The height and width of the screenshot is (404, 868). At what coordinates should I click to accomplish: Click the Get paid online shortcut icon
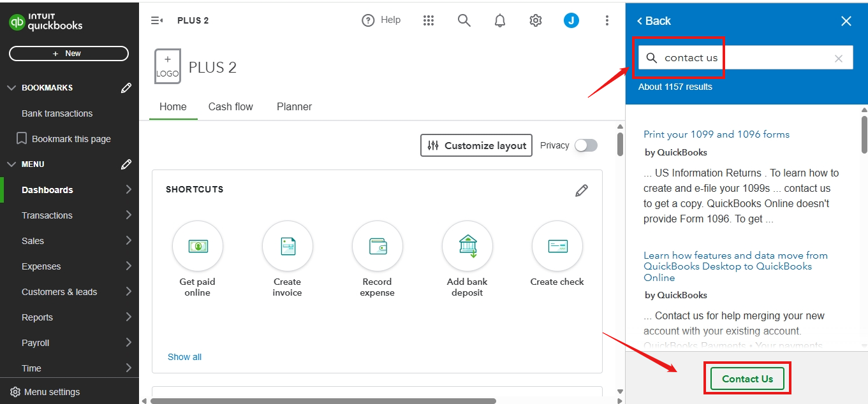(198, 246)
